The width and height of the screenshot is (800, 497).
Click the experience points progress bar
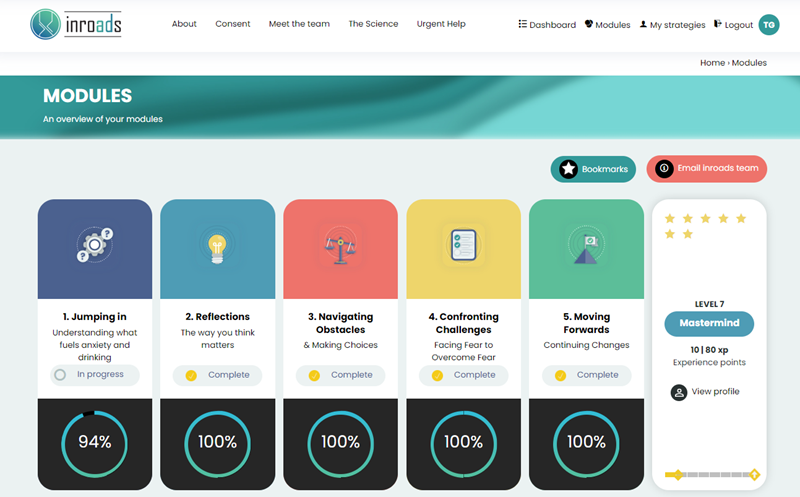pos(712,475)
